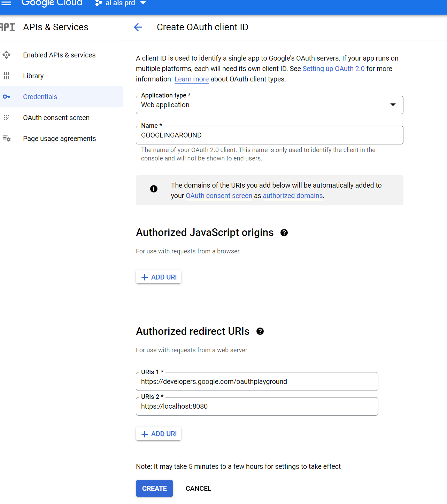The width and height of the screenshot is (447, 504).
Task: Follow the Setting up OAuth 2.0 link
Action: (333, 69)
